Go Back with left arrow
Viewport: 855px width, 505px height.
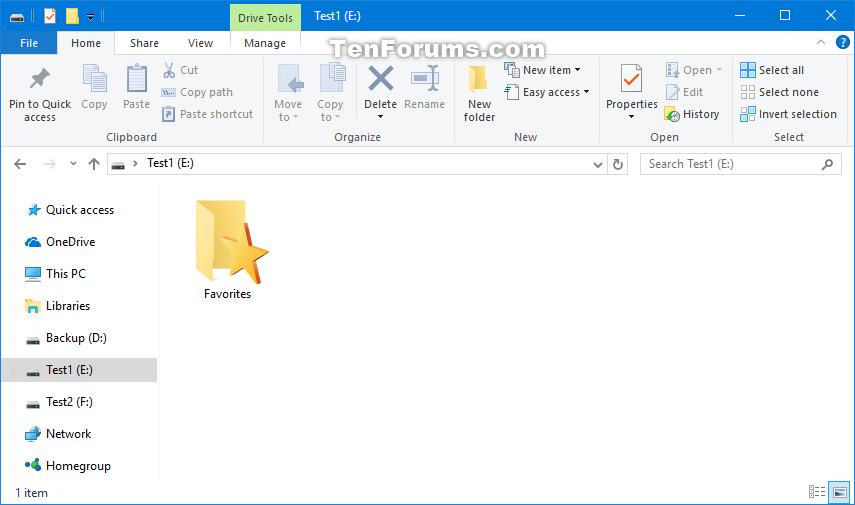[x=20, y=164]
